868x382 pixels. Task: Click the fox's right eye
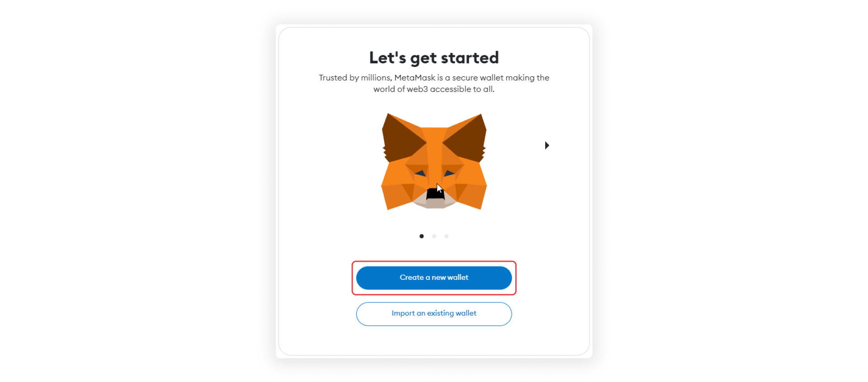(x=449, y=173)
